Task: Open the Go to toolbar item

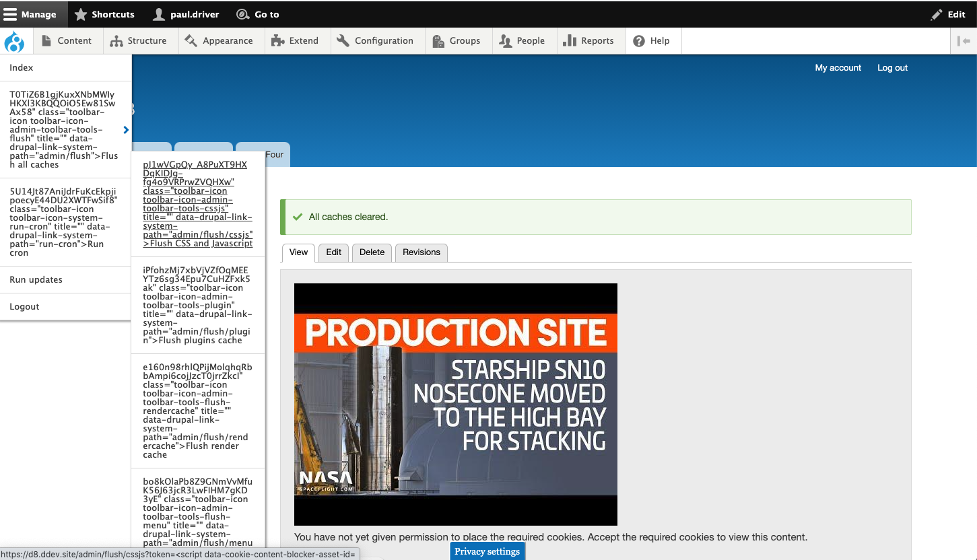Action: 258,14
